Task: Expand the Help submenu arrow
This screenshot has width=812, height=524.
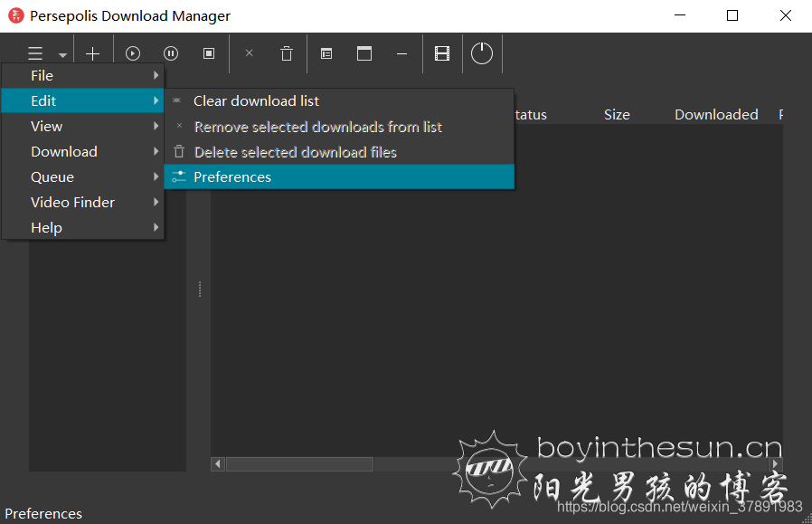Action: click(x=156, y=227)
